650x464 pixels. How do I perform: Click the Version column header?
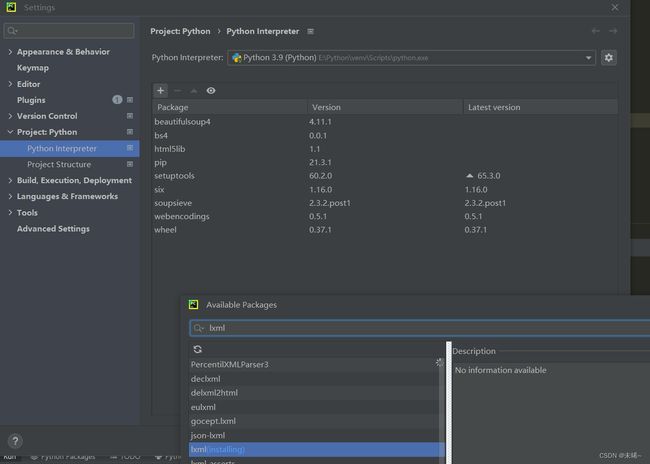(x=385, y=107)
